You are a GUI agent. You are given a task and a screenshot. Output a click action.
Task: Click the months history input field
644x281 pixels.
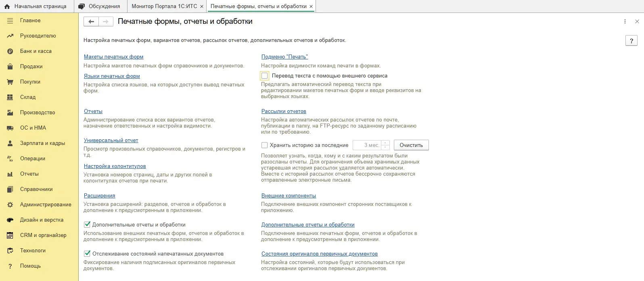(367, 145)
